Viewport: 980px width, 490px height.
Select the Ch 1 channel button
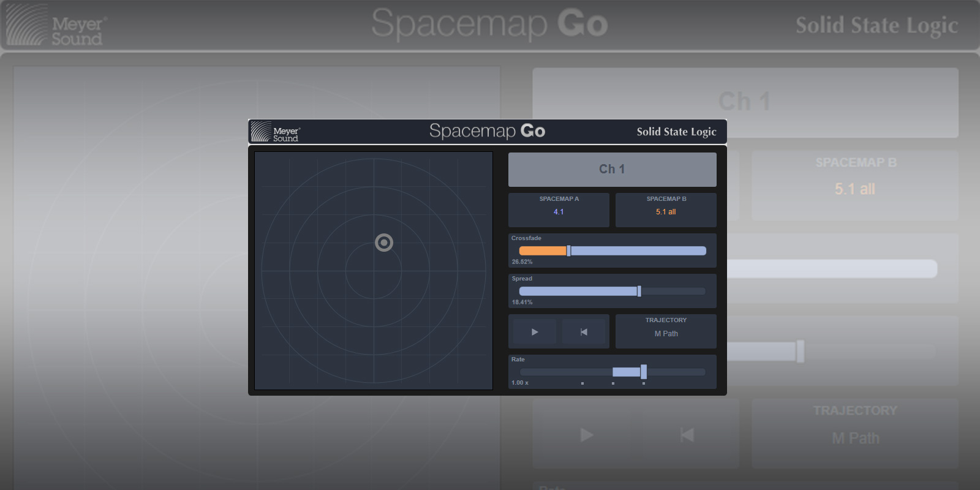pos(612,170)
